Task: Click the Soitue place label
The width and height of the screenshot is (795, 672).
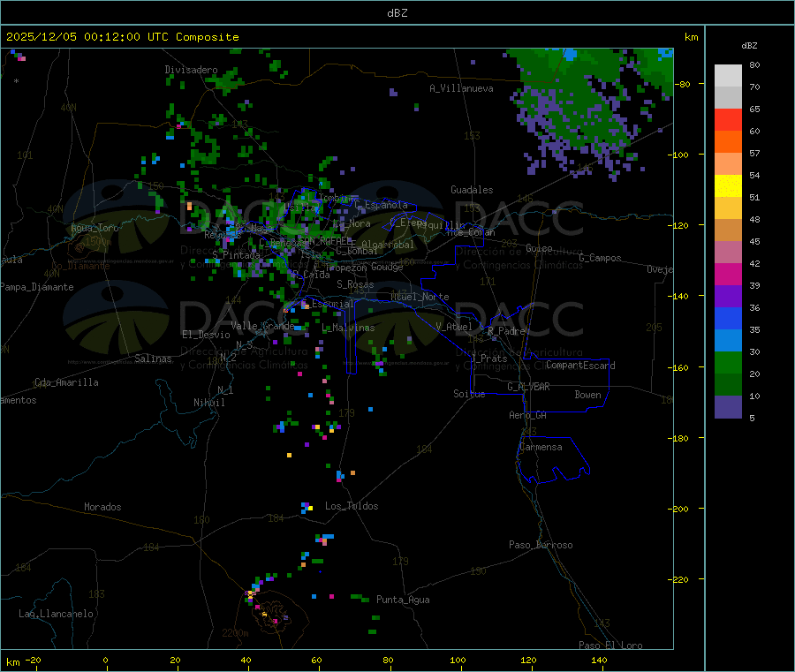Action: (469, 394)
